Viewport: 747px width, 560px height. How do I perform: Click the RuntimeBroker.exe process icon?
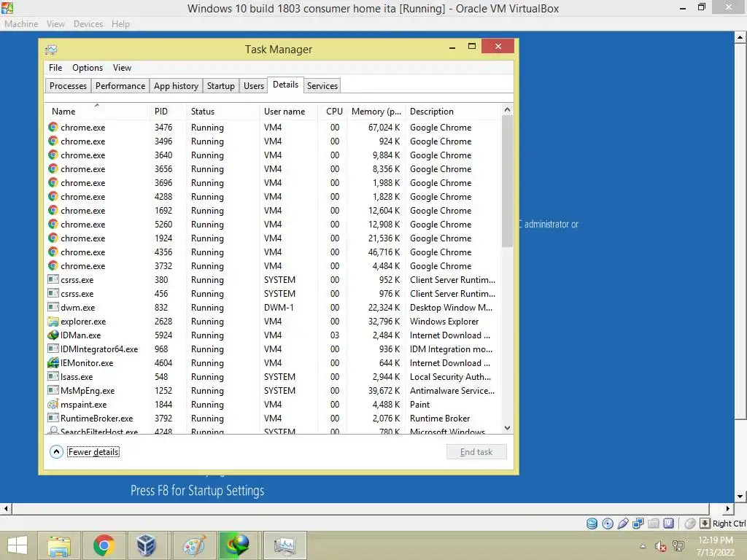(53, 418)
